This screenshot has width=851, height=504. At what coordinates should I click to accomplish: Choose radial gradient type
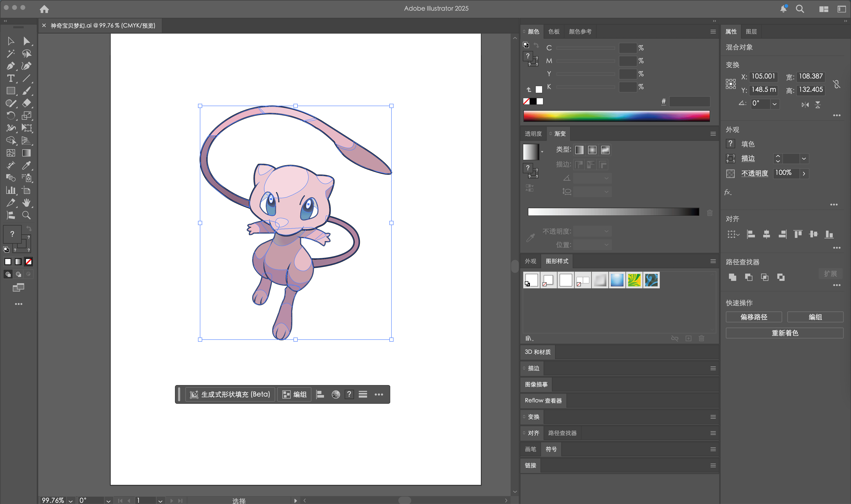[x=592, y=150]
